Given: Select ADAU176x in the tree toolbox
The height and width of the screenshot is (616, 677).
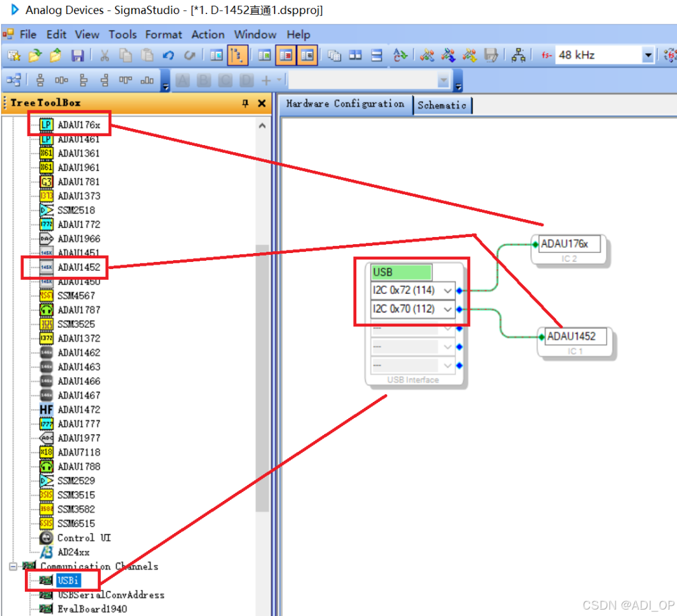Looking at the screenshot, I should [79, 125].
